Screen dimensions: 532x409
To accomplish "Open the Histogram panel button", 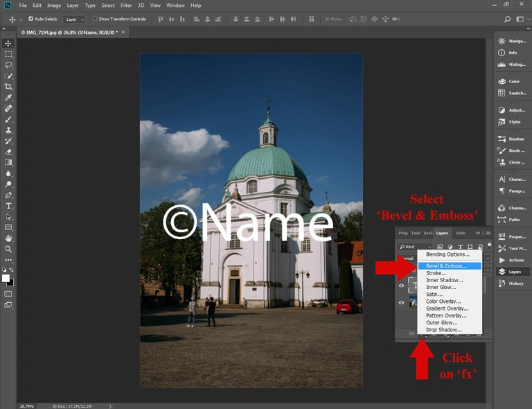I will point(513,64).
